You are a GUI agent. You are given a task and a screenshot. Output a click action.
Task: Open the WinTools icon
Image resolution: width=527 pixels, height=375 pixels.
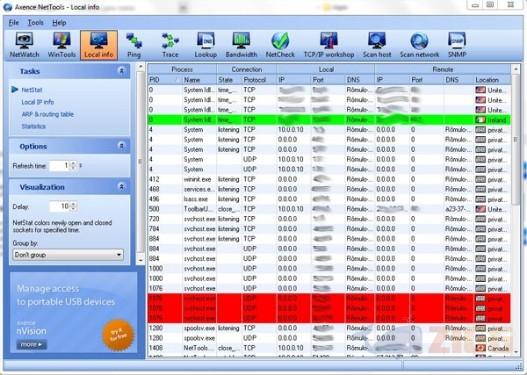62,45
